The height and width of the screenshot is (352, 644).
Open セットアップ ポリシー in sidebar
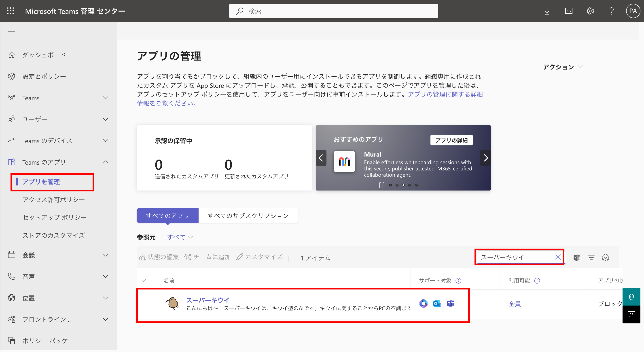point(55,218)
